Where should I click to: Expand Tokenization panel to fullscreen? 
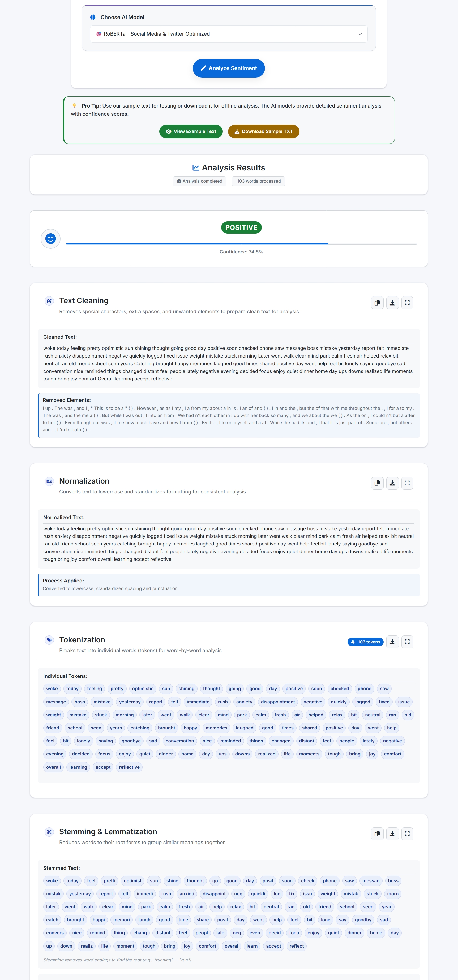pyautogui.click(x=407, y=642)
